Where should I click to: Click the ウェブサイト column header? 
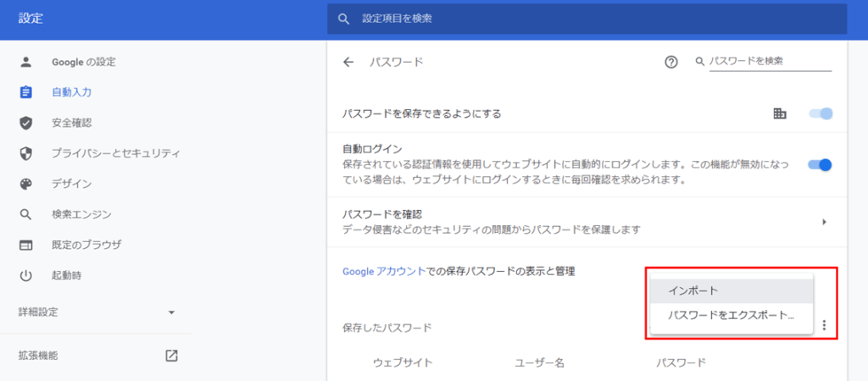click(403, 362)
